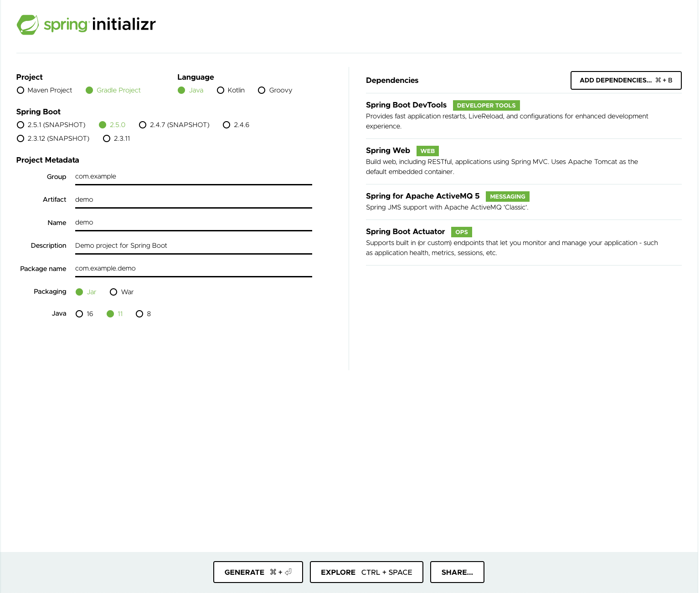Select Spring Boot version 2.4.6

click(236, 125)
